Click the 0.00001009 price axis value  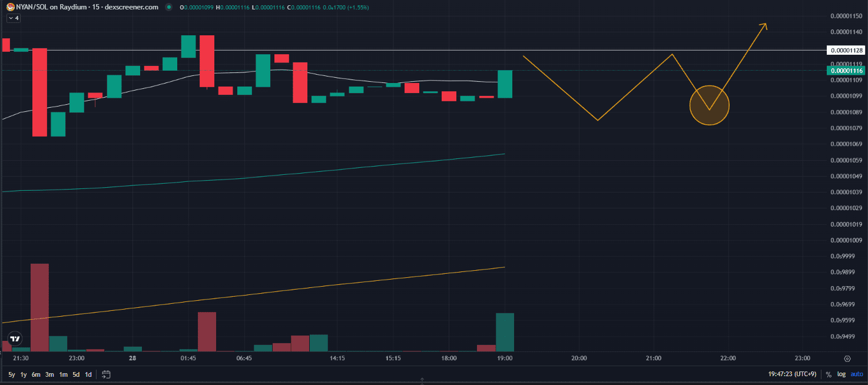[x=846, y=240]
